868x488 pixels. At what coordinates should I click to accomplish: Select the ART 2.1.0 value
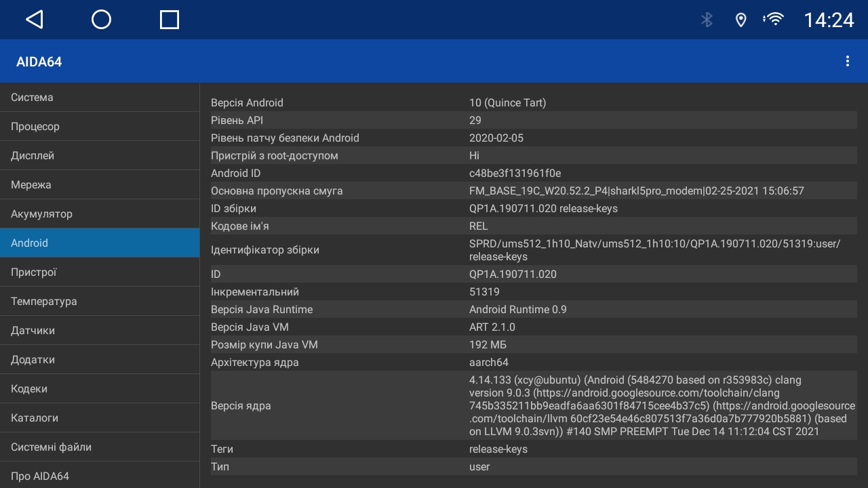click(x=492, y=327)
